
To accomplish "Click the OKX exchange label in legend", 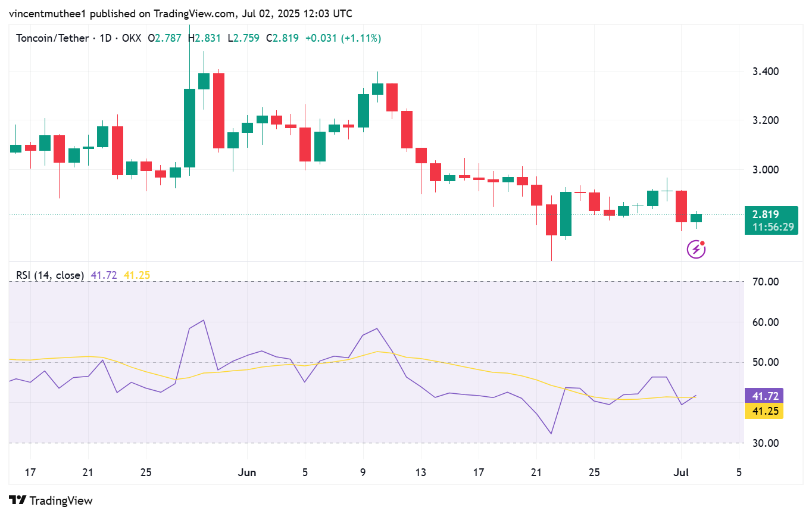I will coord(131,38).
